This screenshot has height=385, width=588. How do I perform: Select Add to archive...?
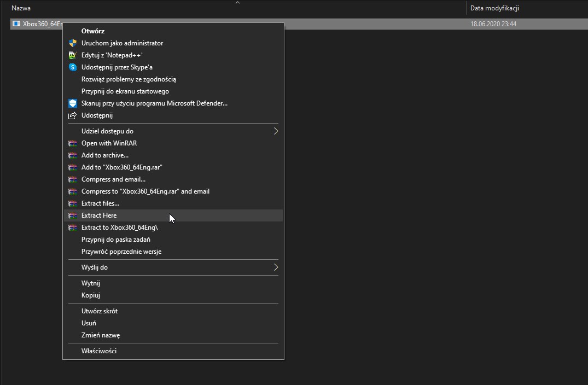[x=173, y=155]
